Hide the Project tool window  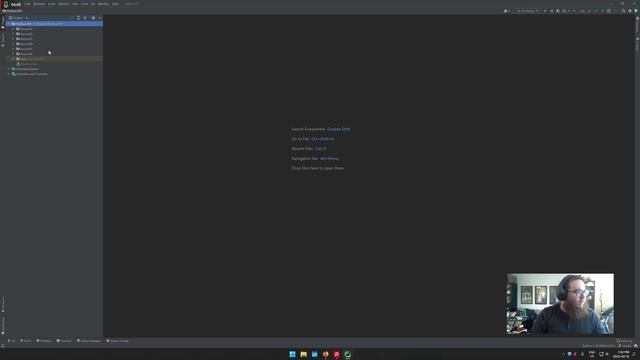pyautogui.click(x=100, y=18)
